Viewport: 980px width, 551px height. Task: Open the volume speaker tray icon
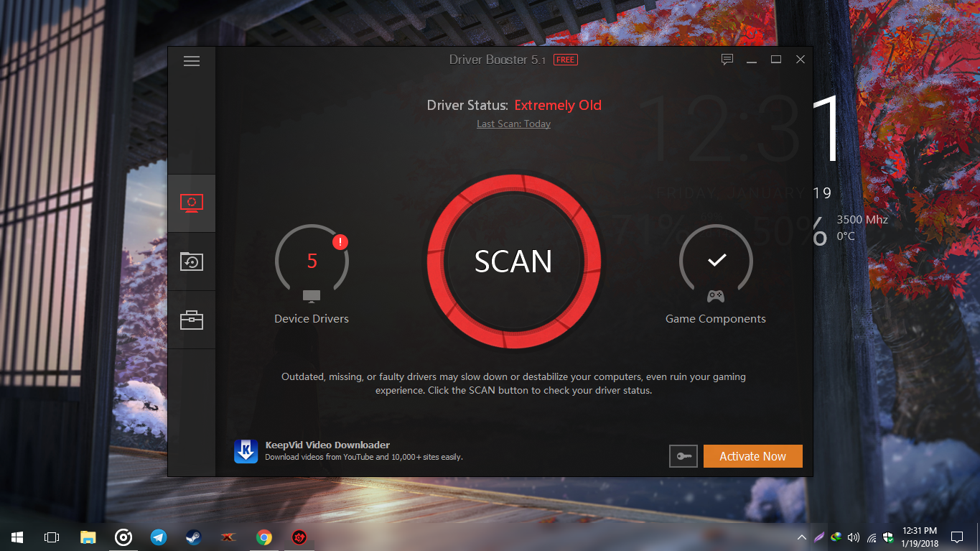click(854, 537)
